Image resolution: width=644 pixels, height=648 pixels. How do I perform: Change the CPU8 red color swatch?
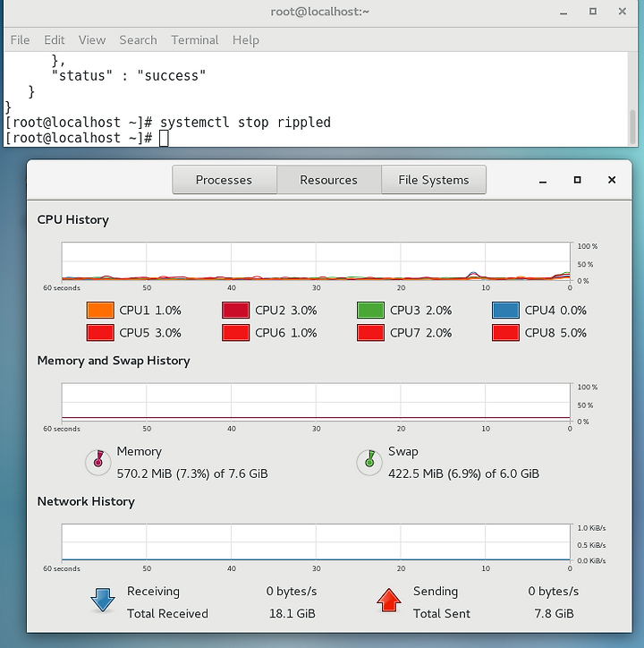coord(505,333)
